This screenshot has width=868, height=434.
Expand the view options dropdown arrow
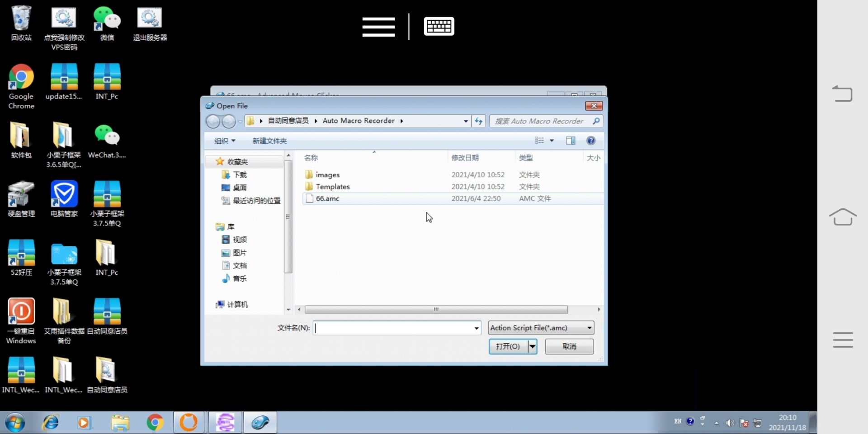[552, 141]
